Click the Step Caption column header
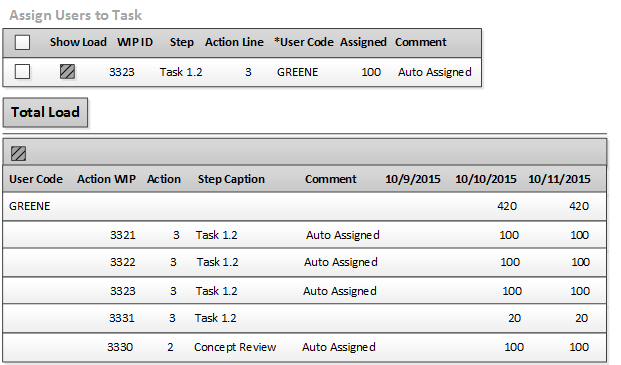 (231, 179)
